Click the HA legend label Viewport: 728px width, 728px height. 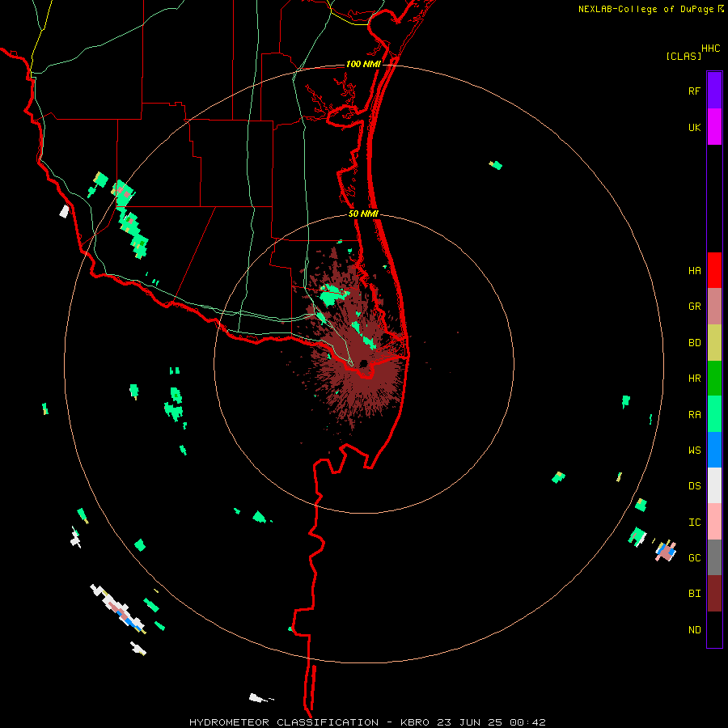694,270
